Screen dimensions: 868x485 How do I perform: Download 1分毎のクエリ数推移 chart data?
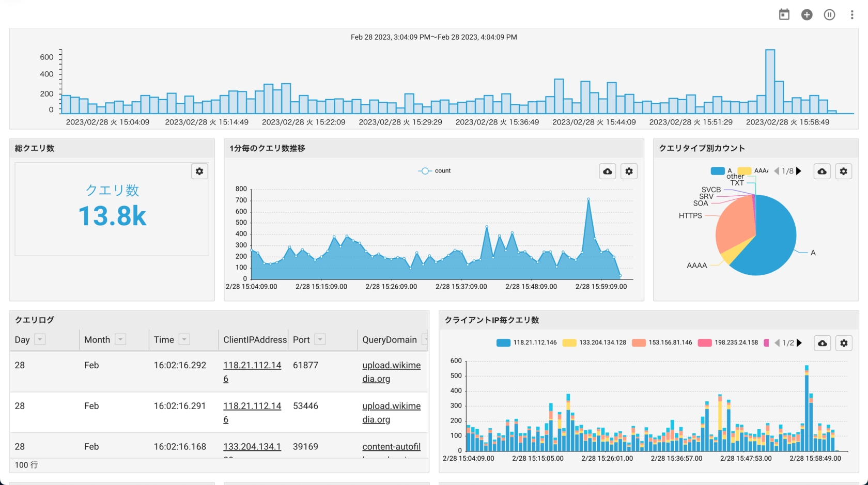coord(608,171)
